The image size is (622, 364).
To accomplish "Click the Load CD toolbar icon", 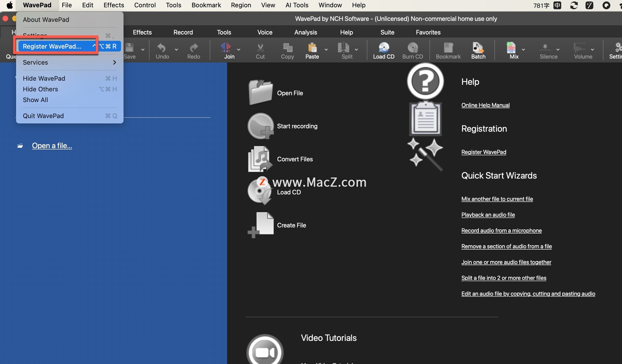I will [x=384, y=48].
